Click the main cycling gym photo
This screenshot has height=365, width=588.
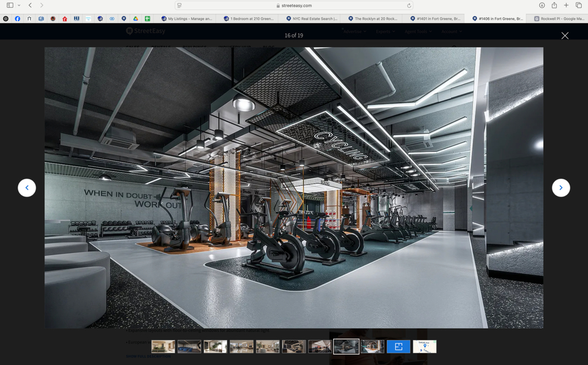click(293, 188)
